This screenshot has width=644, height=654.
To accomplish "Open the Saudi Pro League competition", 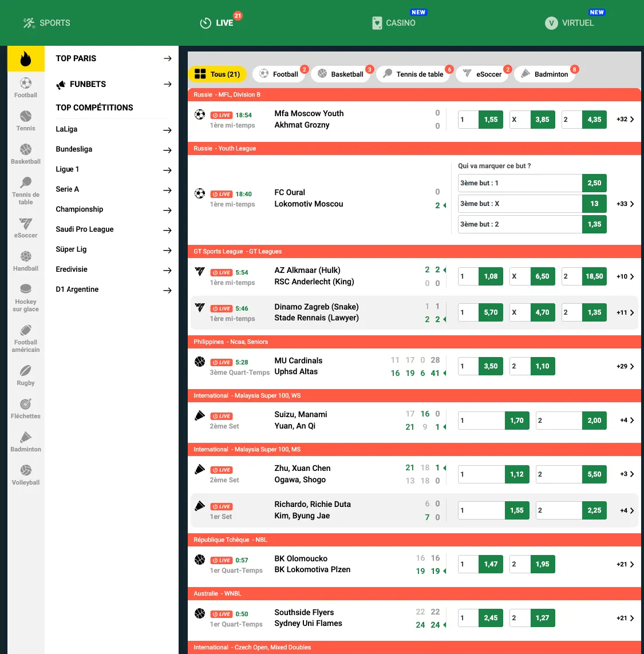I will (113, 229).
